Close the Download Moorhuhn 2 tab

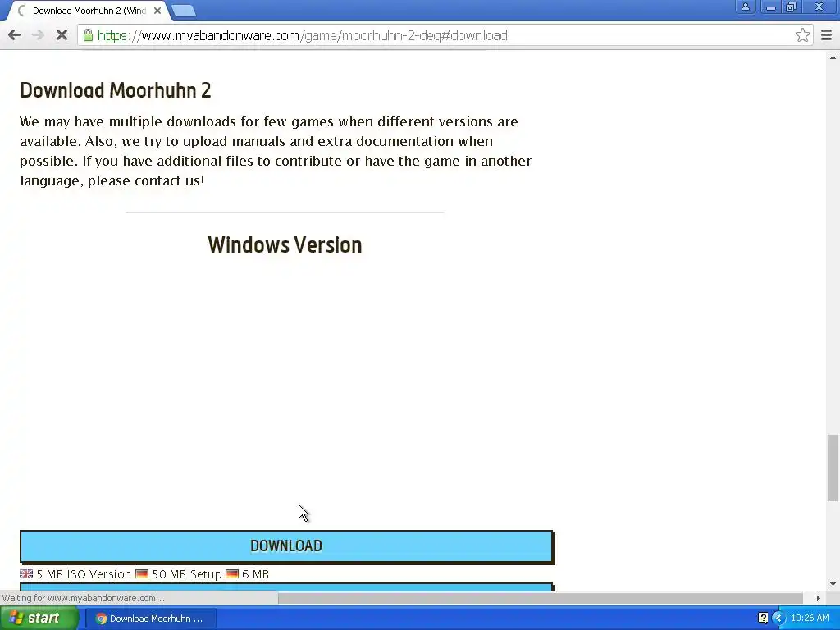(157, 11)
